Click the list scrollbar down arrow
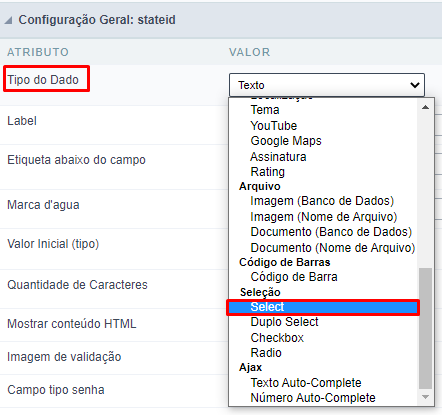 pos(425,397)
